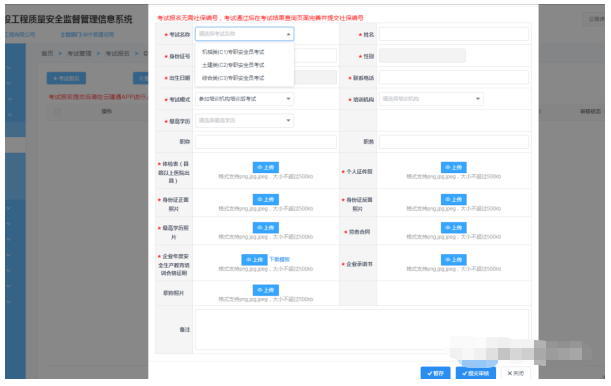Tick the table header checkbox in background list
The image size is (611, 386).
click(x=58, y=111)
